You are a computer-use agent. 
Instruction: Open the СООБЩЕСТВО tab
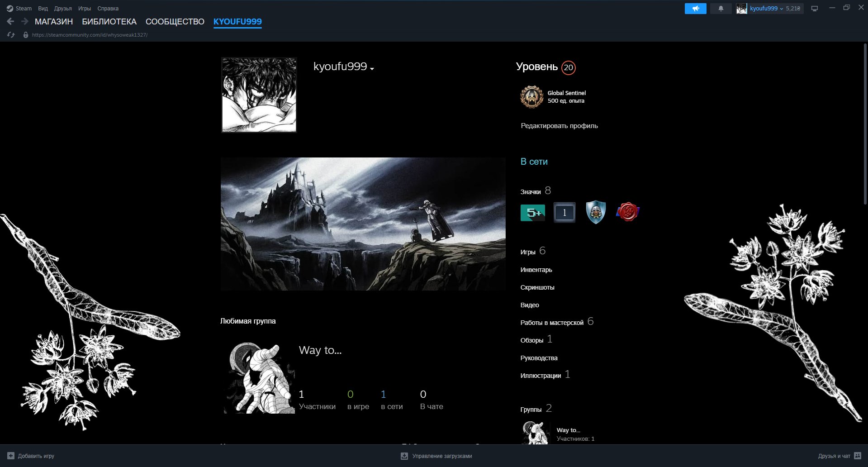175,22
